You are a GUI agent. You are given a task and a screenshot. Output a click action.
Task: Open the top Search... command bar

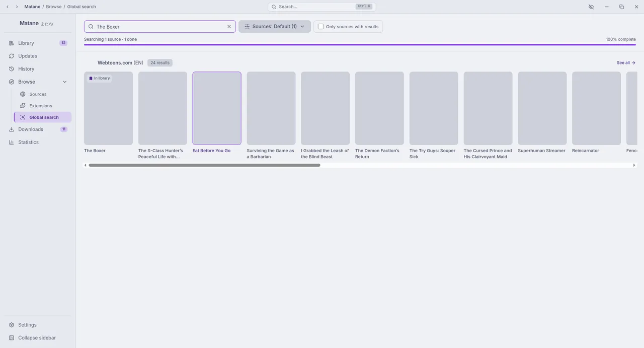click(x=322, y=7)
